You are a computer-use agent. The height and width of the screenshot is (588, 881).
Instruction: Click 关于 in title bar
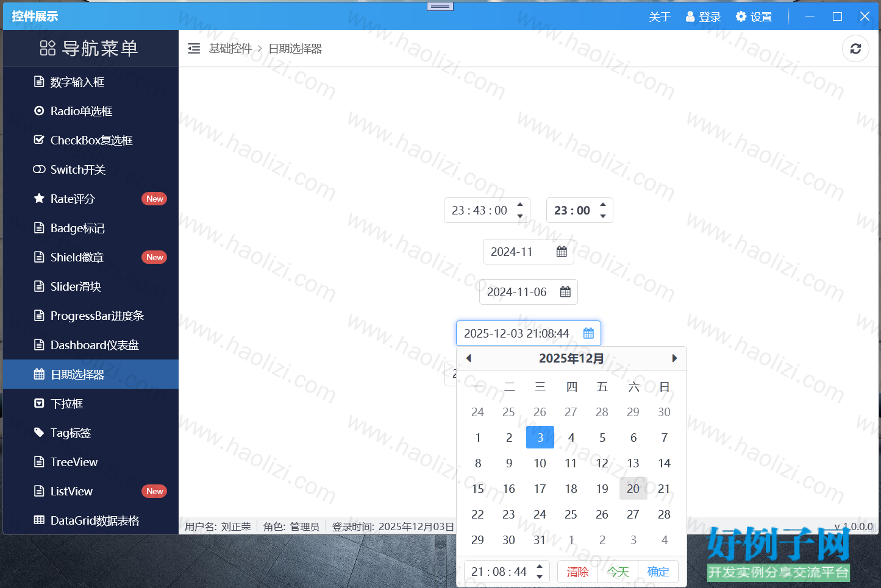(x=660, y=16)
